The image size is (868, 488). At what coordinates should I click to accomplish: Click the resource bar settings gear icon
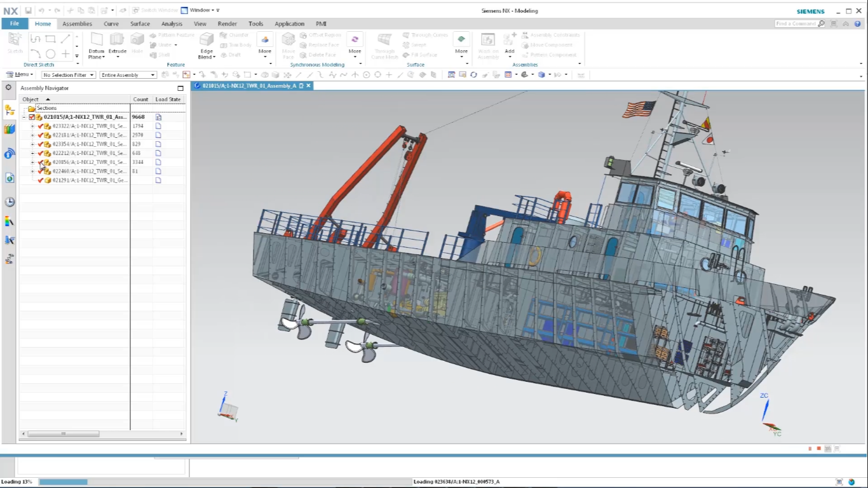click(x=8, y=88)
